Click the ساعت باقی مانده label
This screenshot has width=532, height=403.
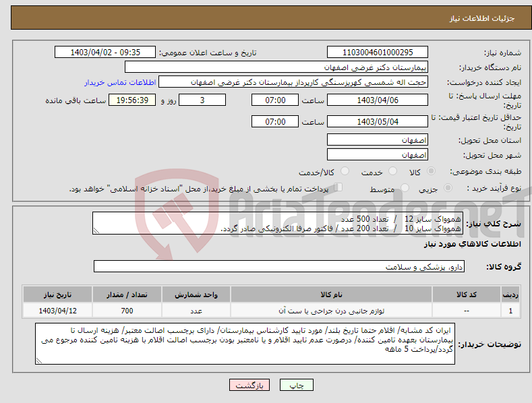coord(76,101)
